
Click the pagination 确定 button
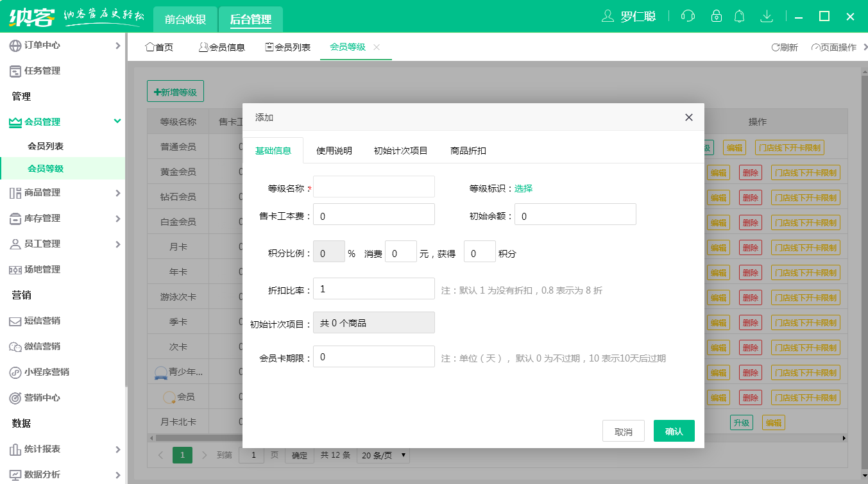[300, 455]
